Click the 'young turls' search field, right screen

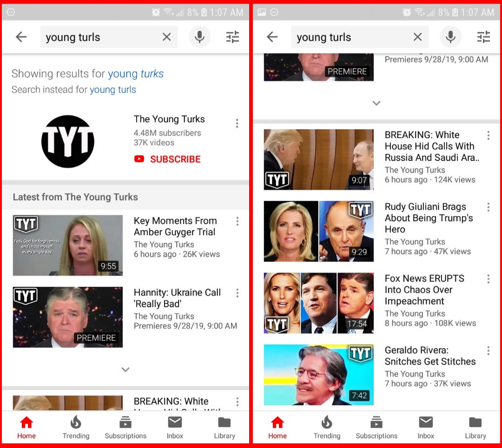tap(360, 37)
